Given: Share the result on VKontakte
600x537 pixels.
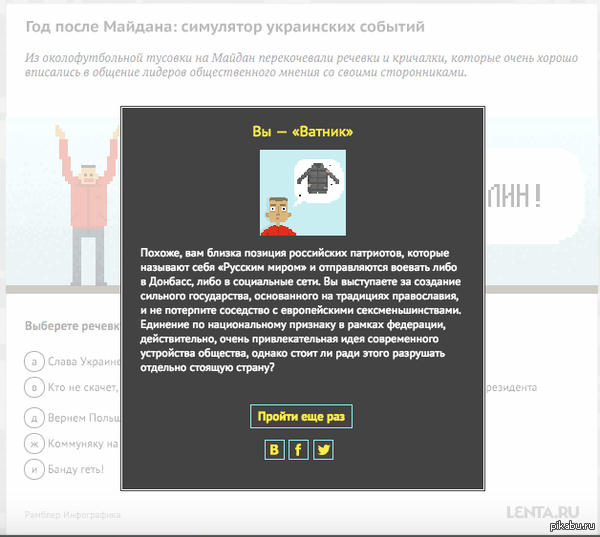Looking at the screenshot, I should pyautogui.click(x=275, y=450).
